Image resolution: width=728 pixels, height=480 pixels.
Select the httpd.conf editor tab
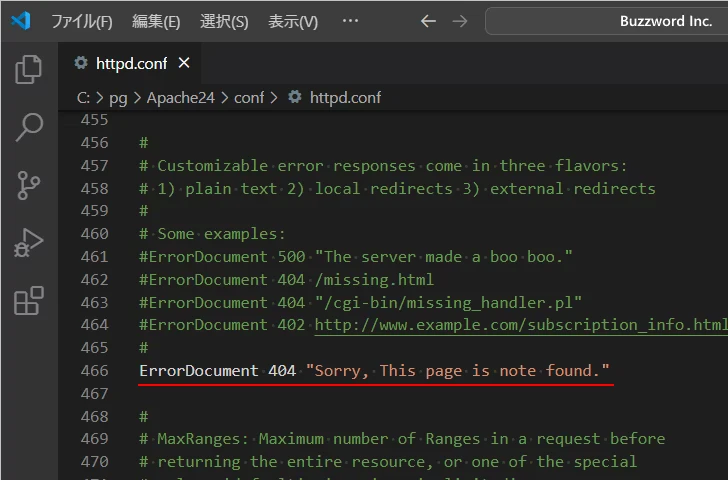point(131,63)
